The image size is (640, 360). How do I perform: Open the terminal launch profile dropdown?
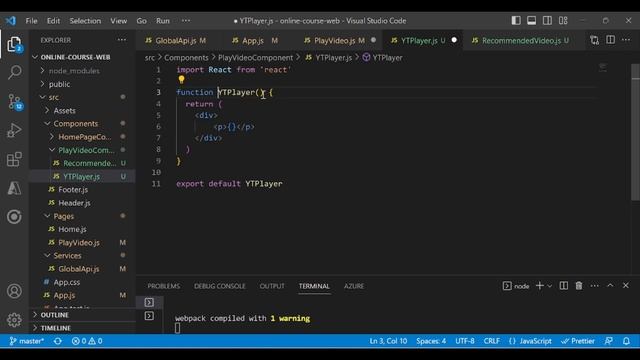[549, 286]
